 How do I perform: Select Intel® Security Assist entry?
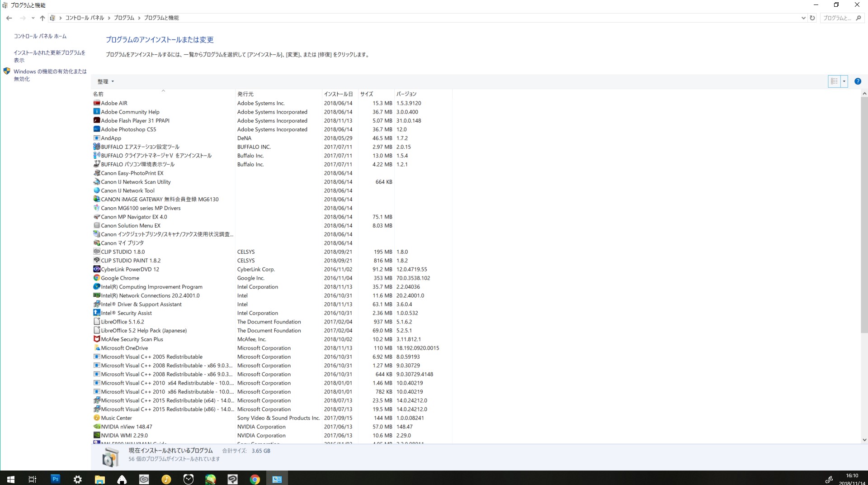272,313
